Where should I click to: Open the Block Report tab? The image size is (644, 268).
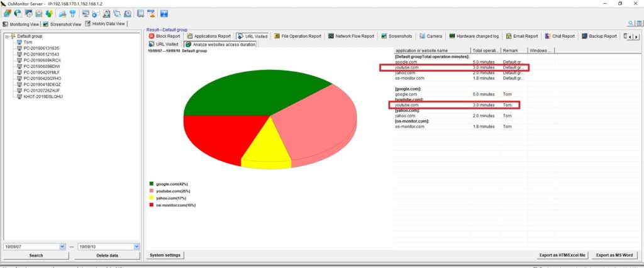point(165,36)
